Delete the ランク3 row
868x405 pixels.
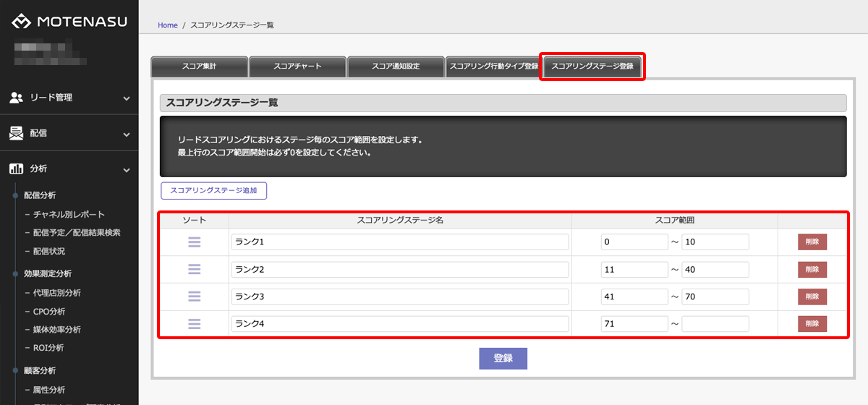click(812, 297)
